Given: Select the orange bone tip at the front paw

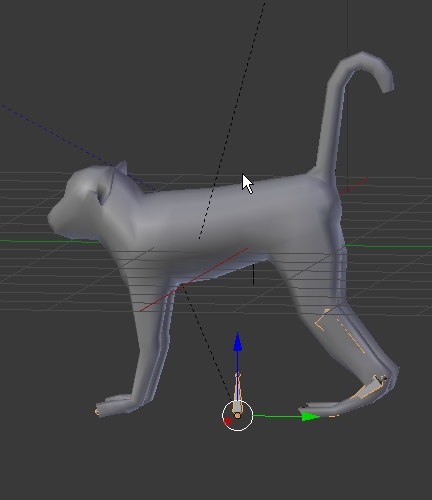Looking at the screenshot, I should coord(97,412).
